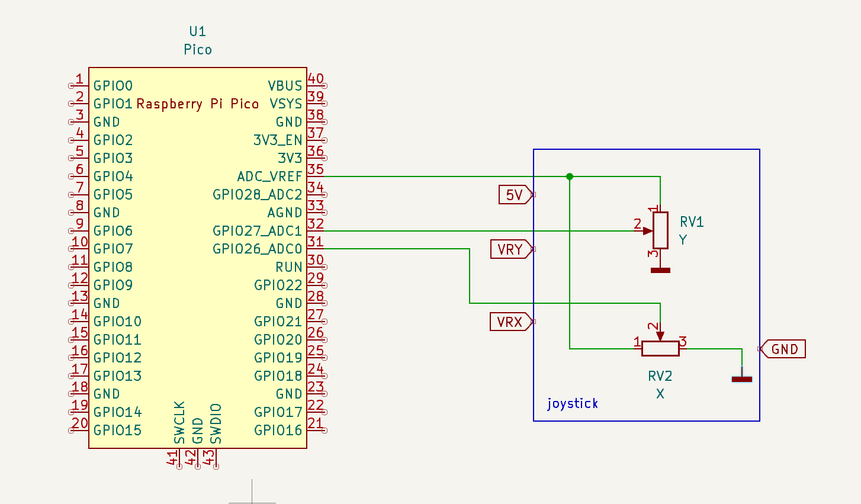Screen dimensions: 861x504
Task: Click the GPIO22 pin name
Action: pyautogui.click(x=278, y=285)
